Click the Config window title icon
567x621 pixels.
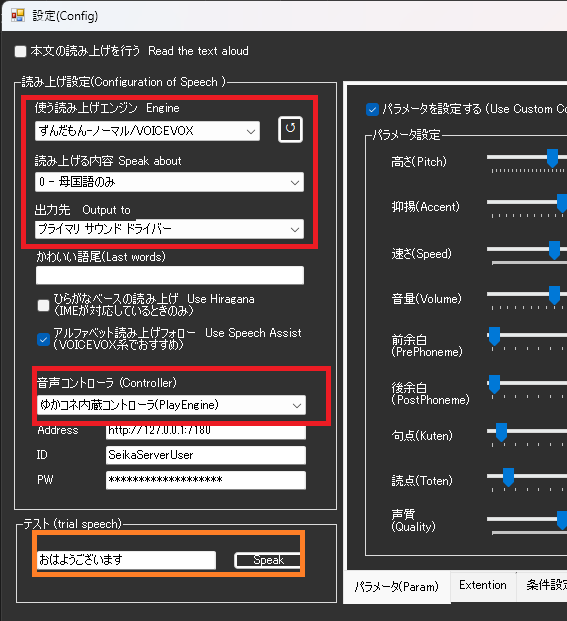[18, 16]
